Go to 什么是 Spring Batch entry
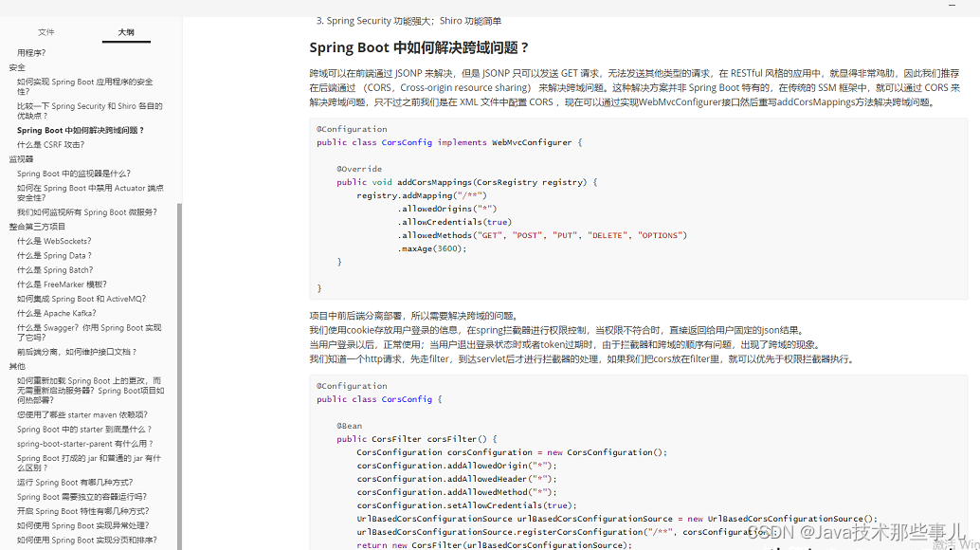The image size is (980, 550). (55, 270)
